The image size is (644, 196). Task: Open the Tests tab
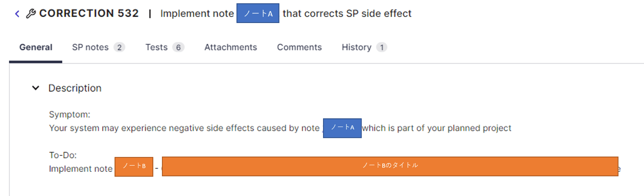[x=165, y=47]
